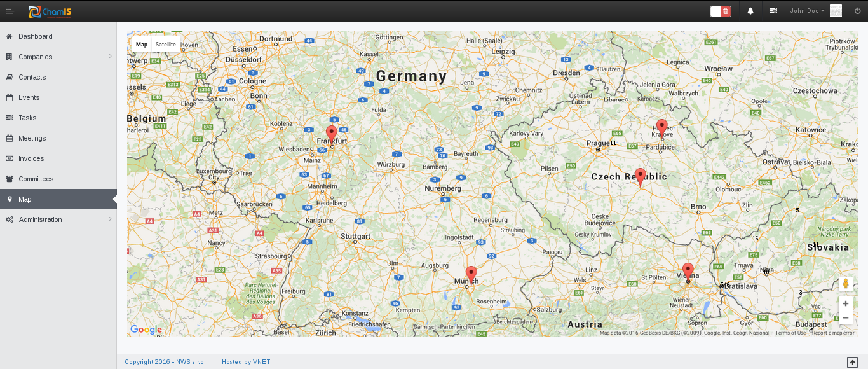Zoom in with the map plus button

point(846,303)
